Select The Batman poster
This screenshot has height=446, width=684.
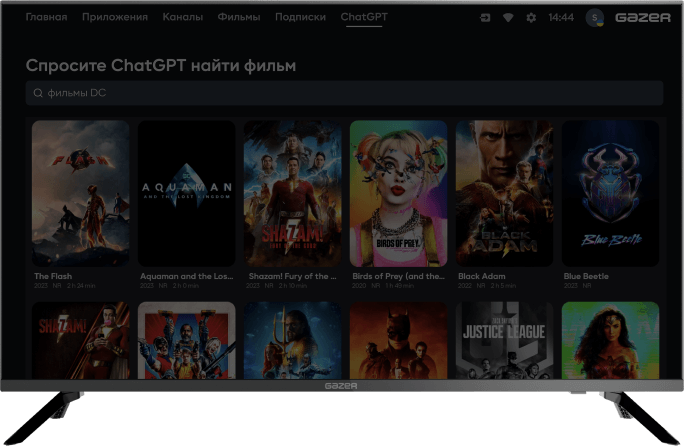point(398,340)
